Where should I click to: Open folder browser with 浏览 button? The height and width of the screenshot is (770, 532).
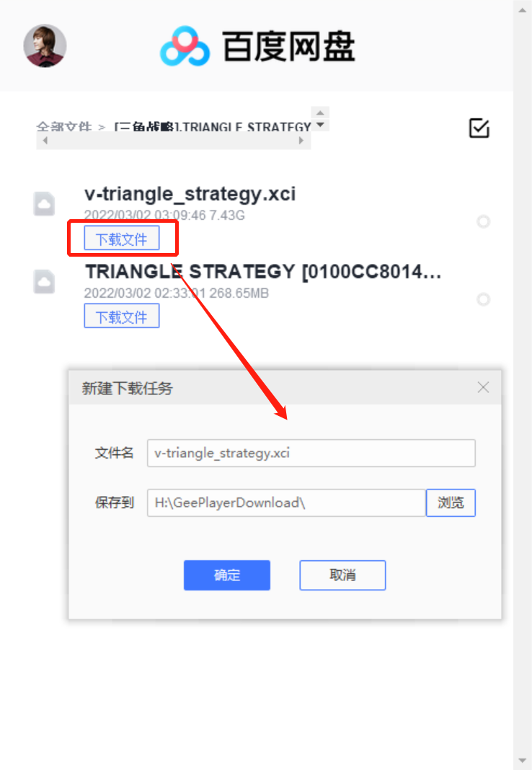[x=451, y=503]
